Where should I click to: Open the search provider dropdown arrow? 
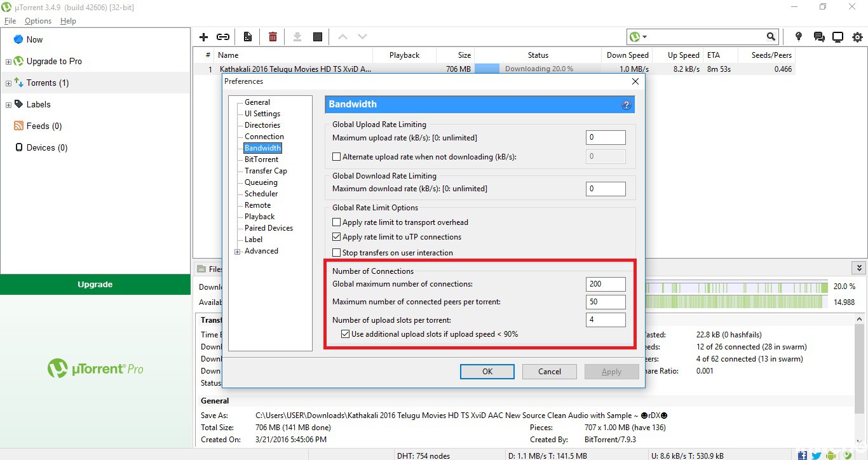click(x=645, y=37)
